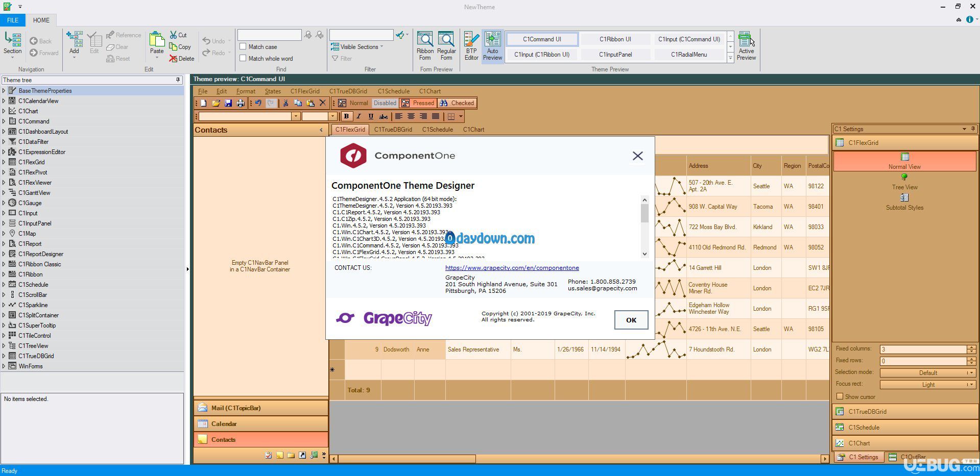This screenshot has width=980, height=476.
Task: Expand the WinForms tree node
Action: [4, 366]
